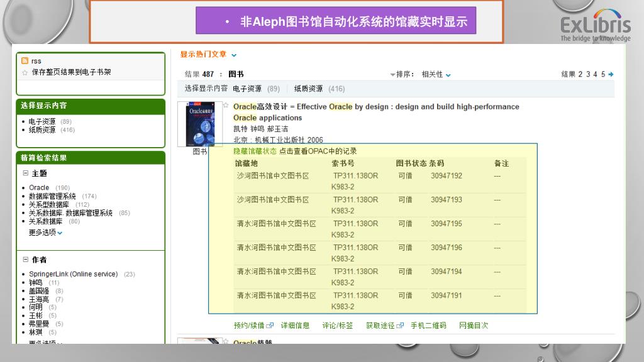This screenshot has width=644, height=362.
Task: Click barcode 30947193 in holdings table
Action: pyautogui.click(x=447, y=199)
